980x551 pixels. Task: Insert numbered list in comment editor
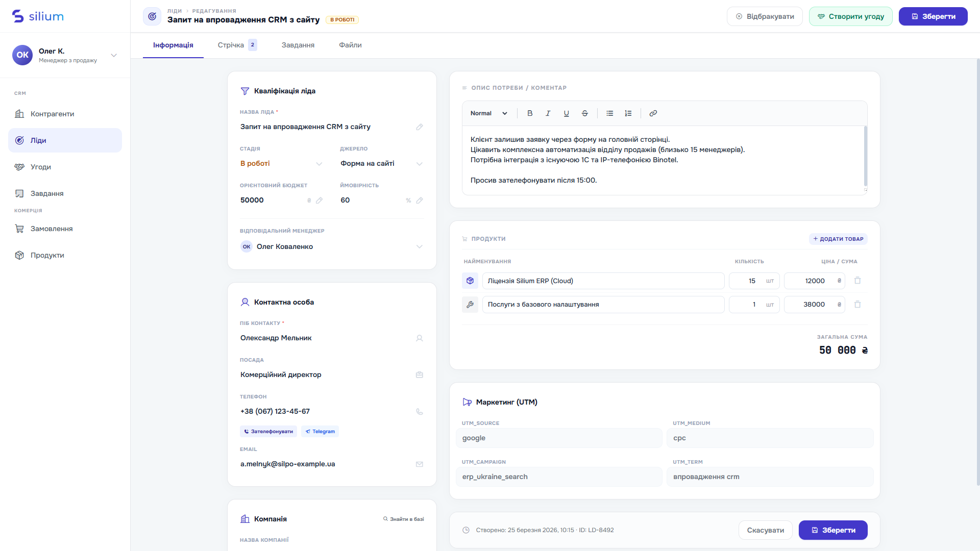pos(628,113)
